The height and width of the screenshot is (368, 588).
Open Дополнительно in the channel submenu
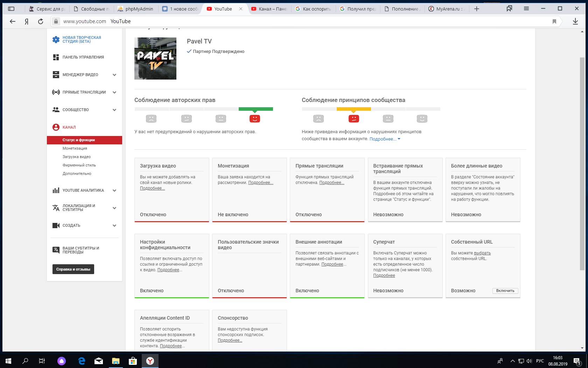click(x=77, y=173)
